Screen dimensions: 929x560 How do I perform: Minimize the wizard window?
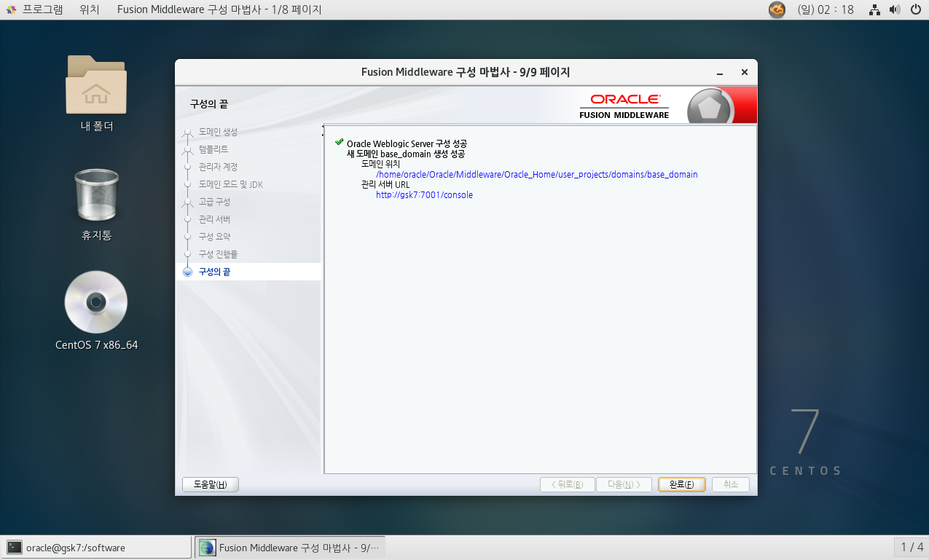[x=720, y=73]
